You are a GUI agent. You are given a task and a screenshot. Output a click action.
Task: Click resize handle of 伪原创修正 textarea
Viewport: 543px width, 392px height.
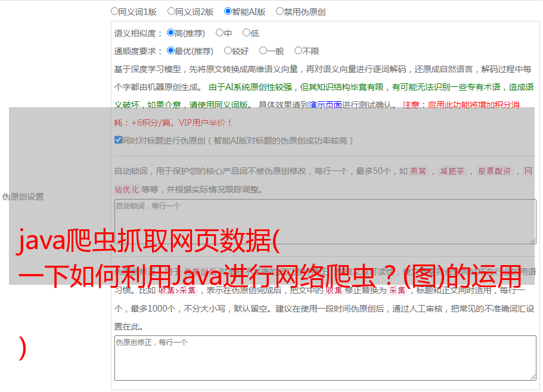tap(533, 377)
